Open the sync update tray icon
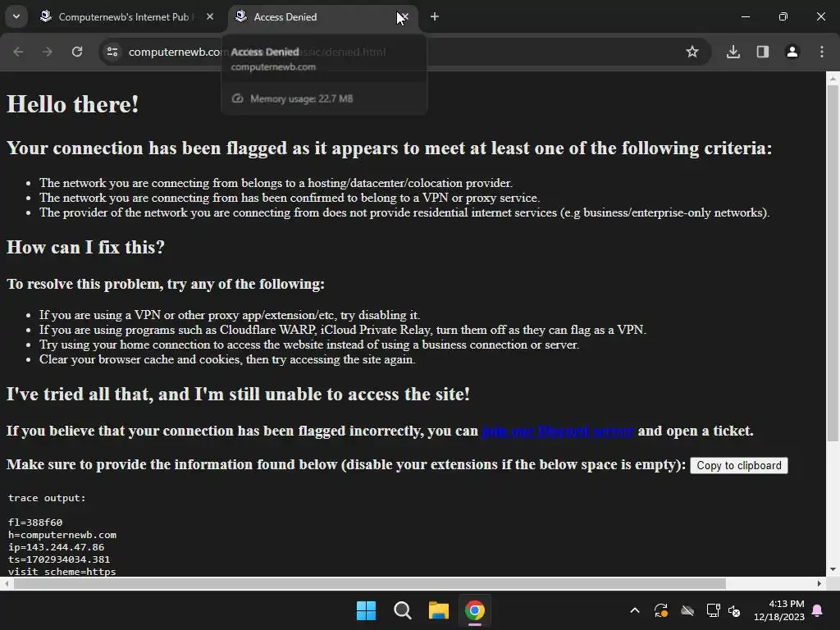840x630 pixels. click(661, 610)
